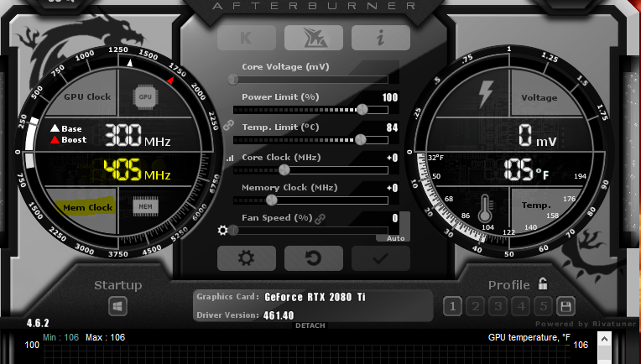This screenshot has height=364, width=641.
Task: Reset settings with the circular arrow button
Action: pyautogui.click(x=314, y=258)
